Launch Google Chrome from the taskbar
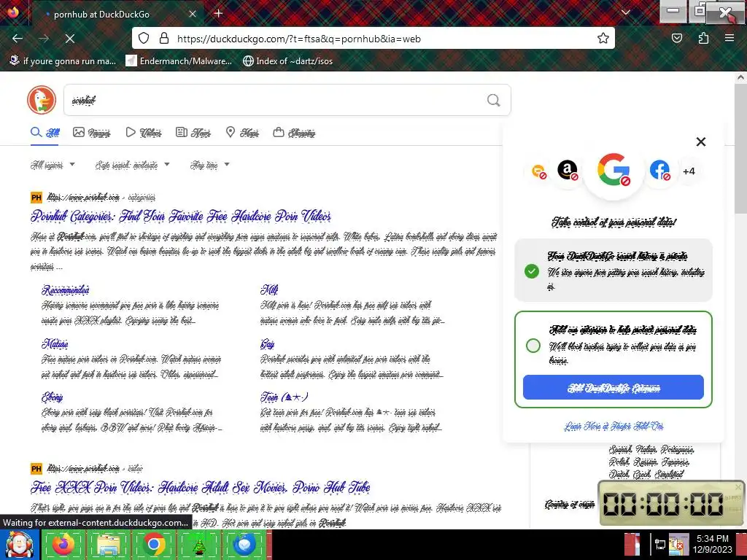The height and width of the screenshot is (560, 747). [153, 545]
